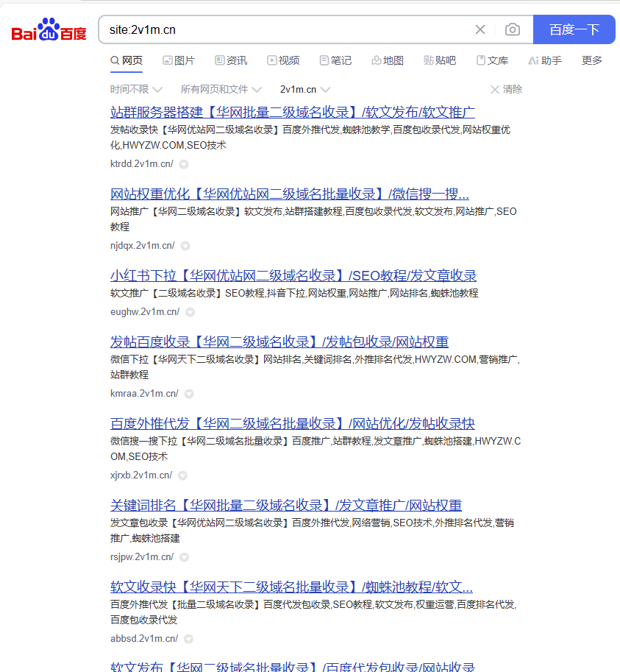Open result 网站权重优化【华网优站网二级域名批量收录】
Viewport: 620px width, 672px height.
290,194
